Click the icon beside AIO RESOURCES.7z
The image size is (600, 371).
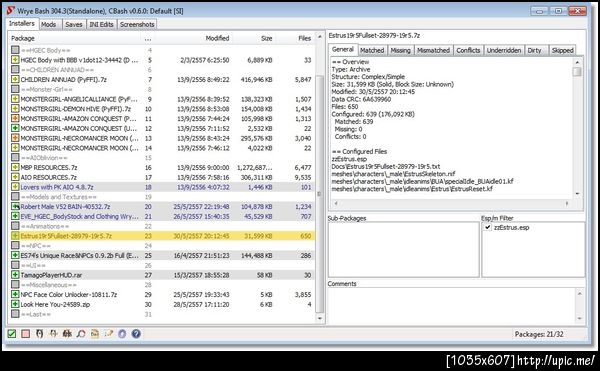pyautogui.click(x=15, y=177)
